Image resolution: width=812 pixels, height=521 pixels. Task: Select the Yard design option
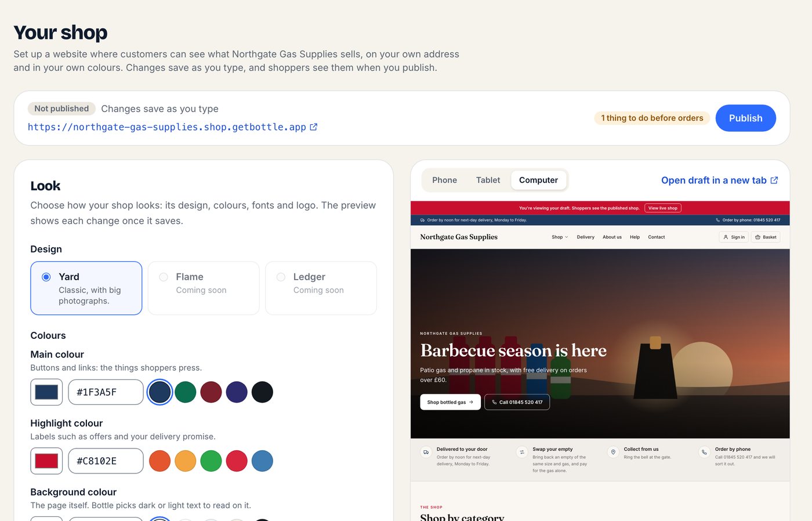tap(86, 288)
